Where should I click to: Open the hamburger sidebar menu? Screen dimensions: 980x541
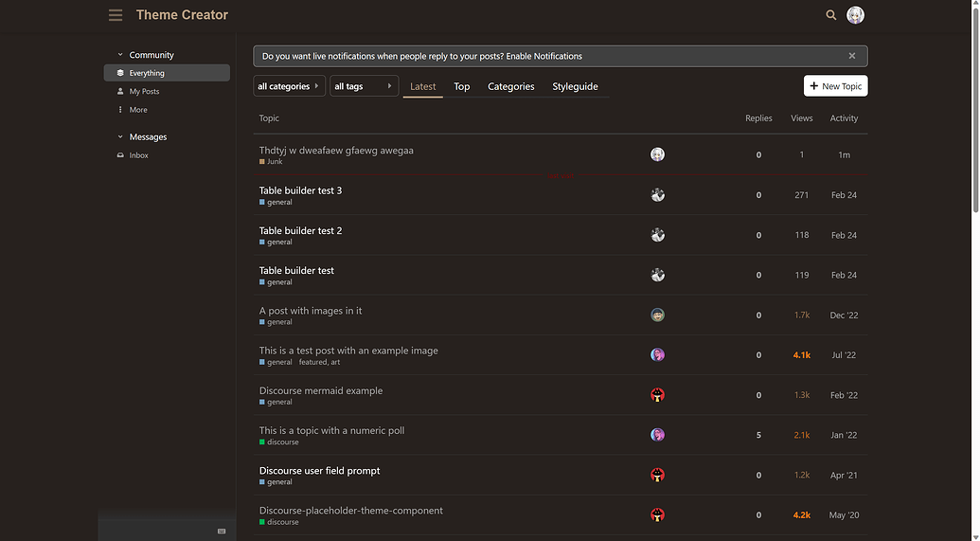point(116,15)
